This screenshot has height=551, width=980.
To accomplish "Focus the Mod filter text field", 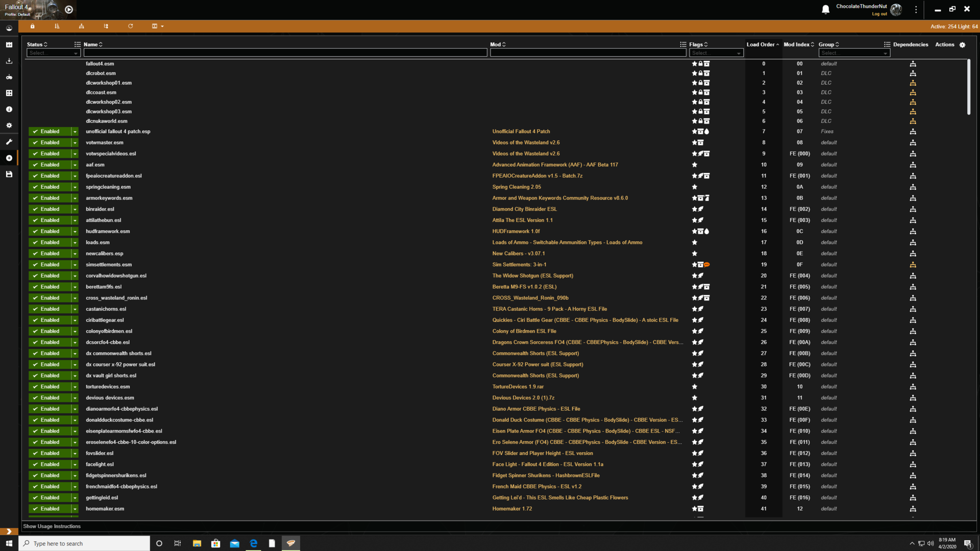I will tap(588, 53).
